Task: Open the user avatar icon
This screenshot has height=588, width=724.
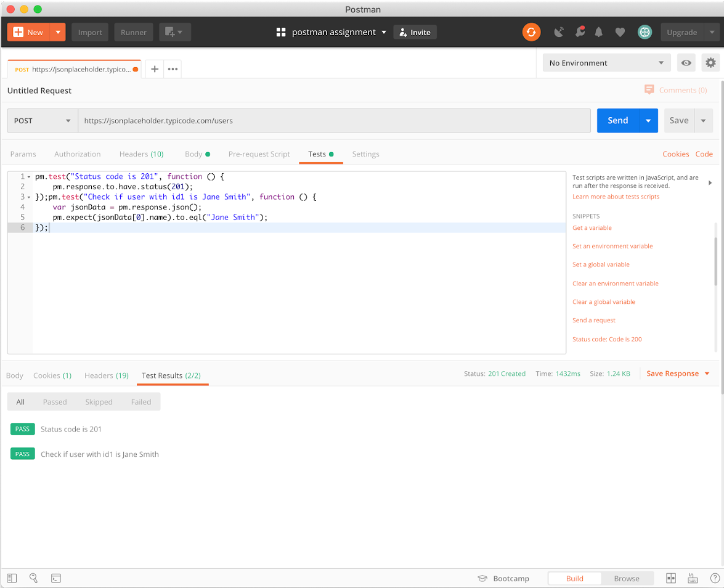Action: click(x=645, y=32)
